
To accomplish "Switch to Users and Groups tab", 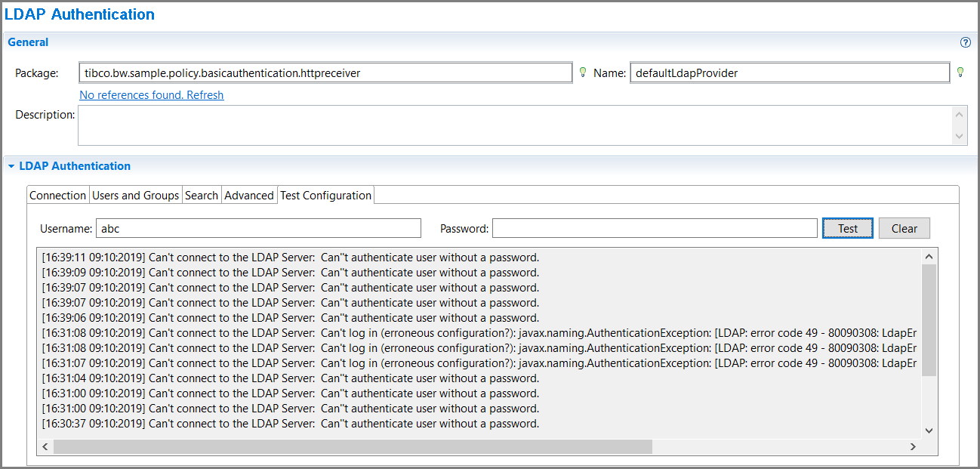I will pyautogui.click(x=136, y=196).
